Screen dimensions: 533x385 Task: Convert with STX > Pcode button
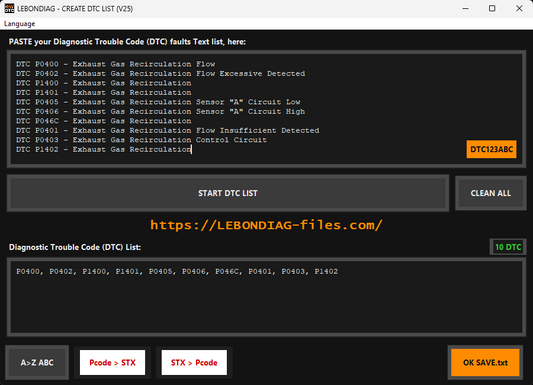point(194,363)
